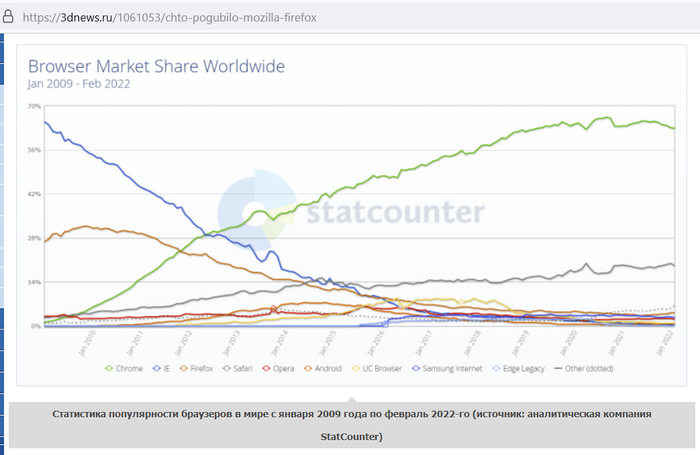This screenshot has width=700, height=455.
Task: Toggle the Chrome series in chart legend
Action: (125, 368)
